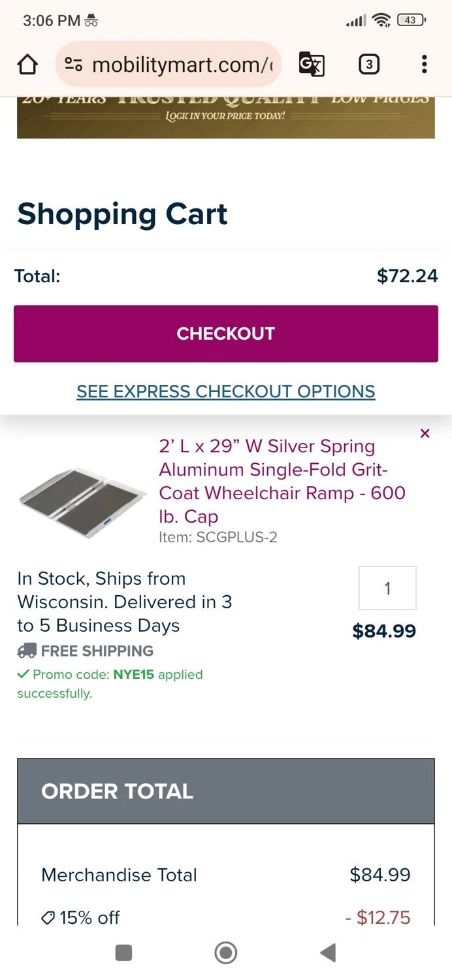Tap the gold promotional banner
Screen dimensions: 452x980
226,118
